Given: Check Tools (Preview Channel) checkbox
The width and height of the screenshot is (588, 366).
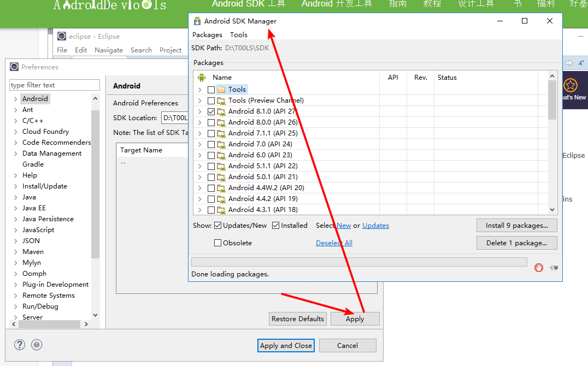Looking at the screenshot, I should tap(211, 101).
